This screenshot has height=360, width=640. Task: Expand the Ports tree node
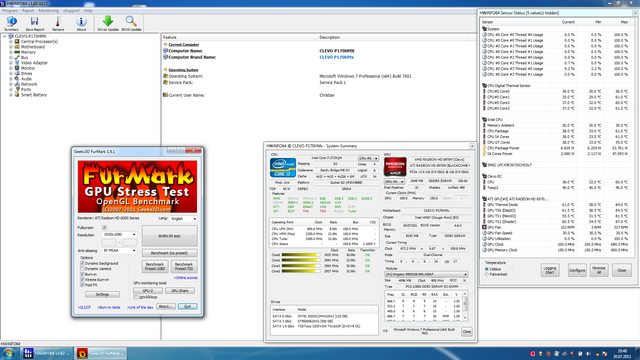click(11, 89)
